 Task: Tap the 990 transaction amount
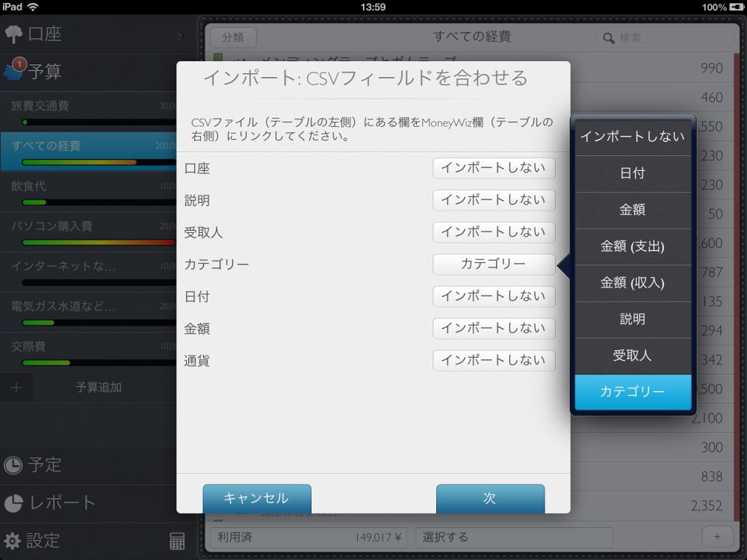(712, 68)
